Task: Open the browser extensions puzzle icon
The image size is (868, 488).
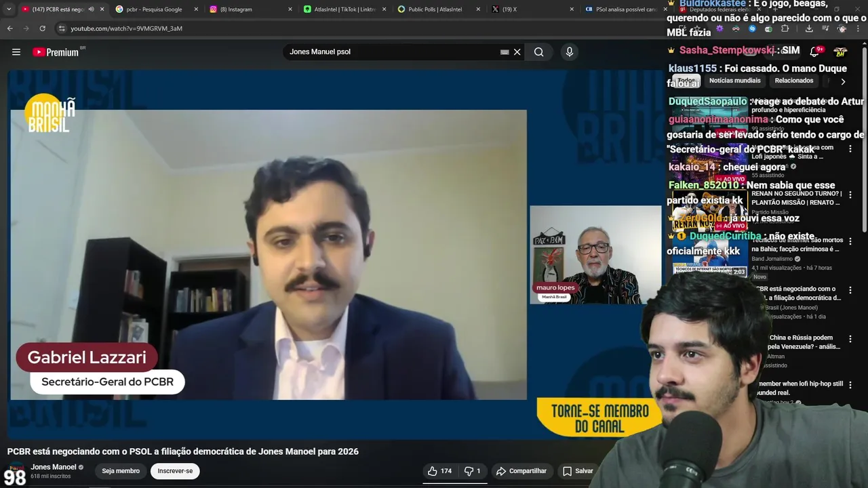Action: (785, 28)
